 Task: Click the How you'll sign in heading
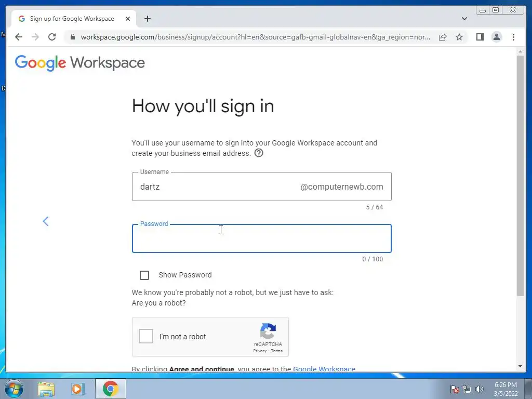(203, 106)
